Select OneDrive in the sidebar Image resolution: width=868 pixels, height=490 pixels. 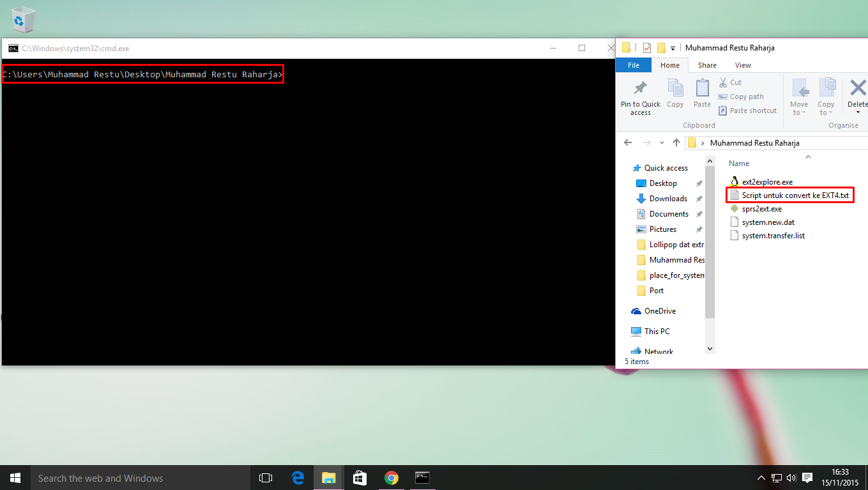click(x=658, y=310)
